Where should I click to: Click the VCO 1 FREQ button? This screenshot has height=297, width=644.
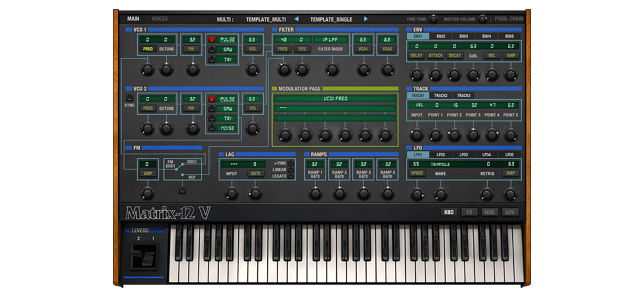(147, 49)
